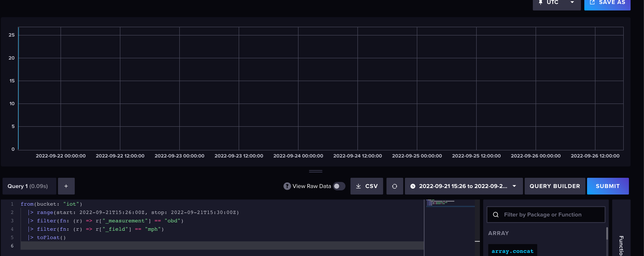This screenshot has height=256, width=644.
Task: Download query results as CSV
Action: (x=367, y=186)
